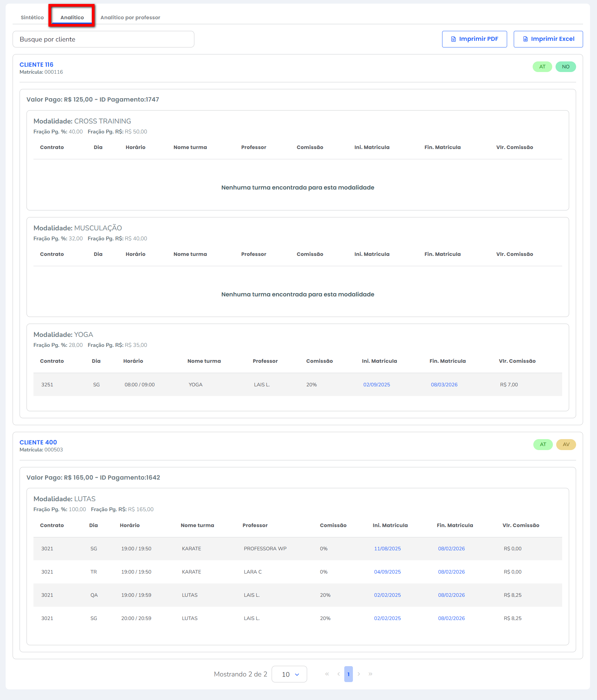597x700 pixels.
Task: Click the AV badge for Cliente 400
Action: coord(566,445)
